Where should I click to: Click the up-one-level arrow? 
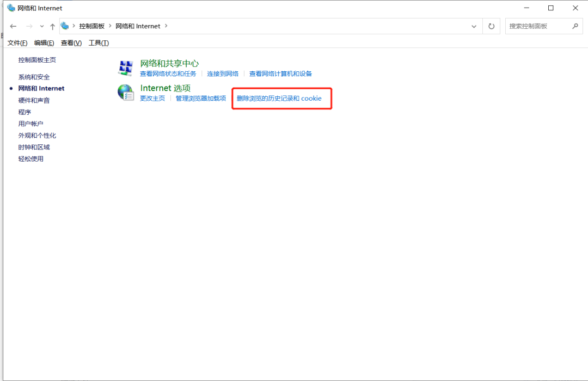(52, 26)
